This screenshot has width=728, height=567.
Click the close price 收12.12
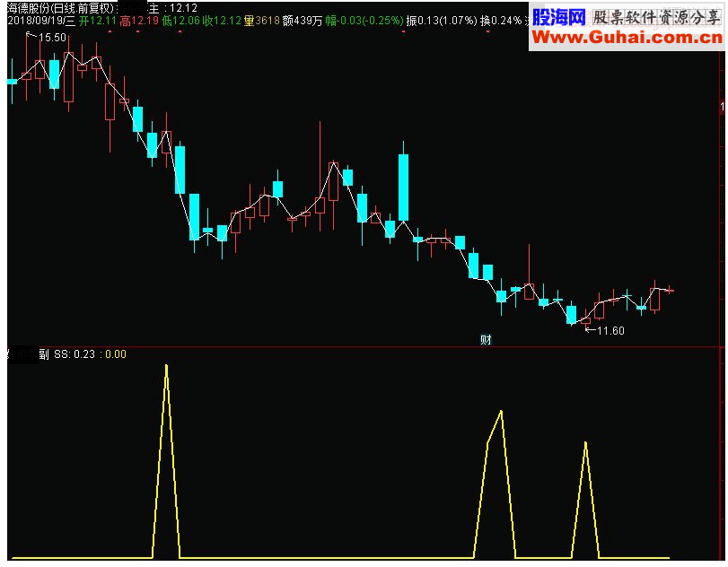pos(222,21)
